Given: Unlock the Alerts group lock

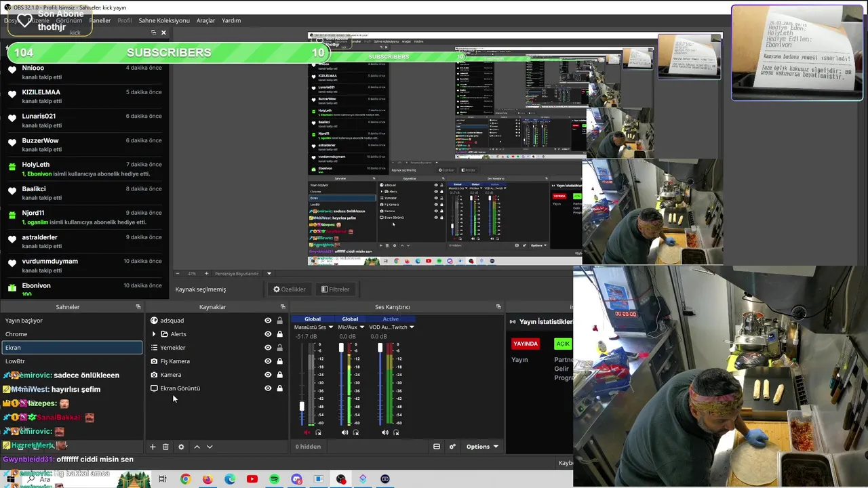Looking at the screenshot, I should click(279, 334).
